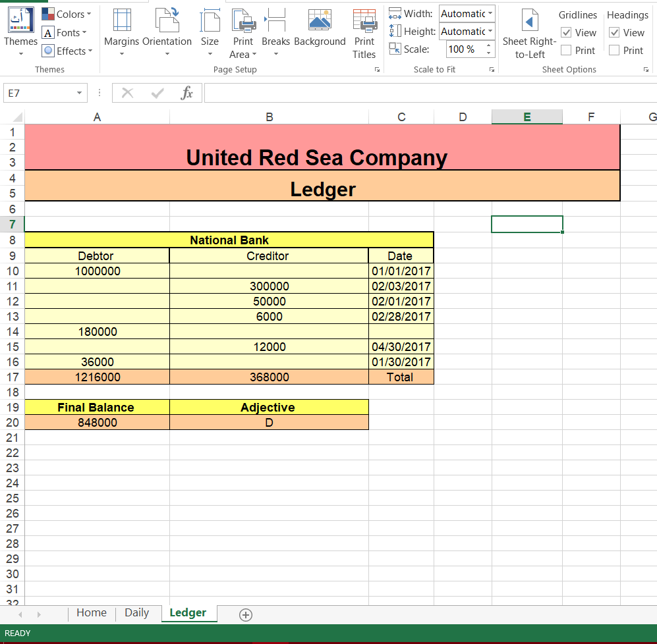Select column A header
This screenshot has width=657, height=644.
[98, 117]
